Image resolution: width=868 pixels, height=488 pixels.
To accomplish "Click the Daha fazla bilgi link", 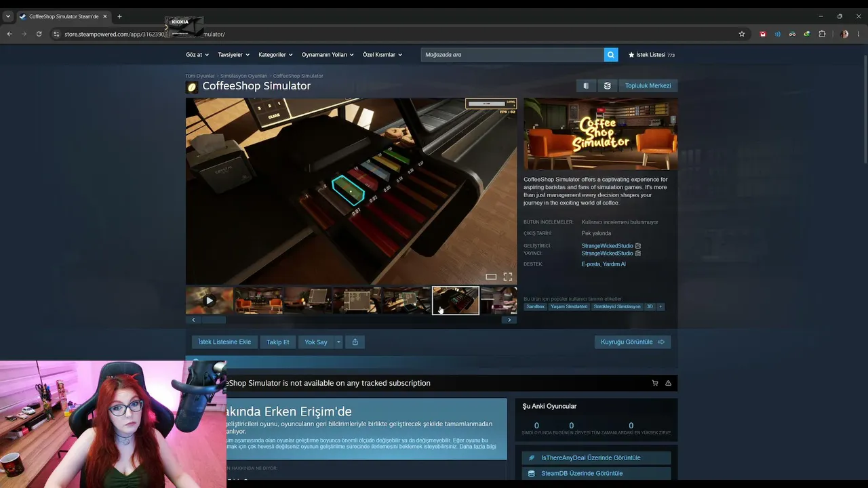I will [477, 447].
